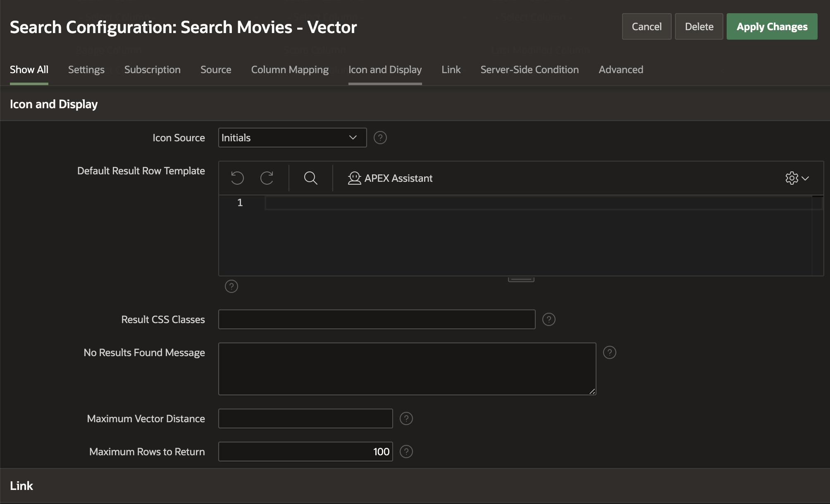
Task: Focus the Maximum Vector Distance field
Action: pos(305,418)
